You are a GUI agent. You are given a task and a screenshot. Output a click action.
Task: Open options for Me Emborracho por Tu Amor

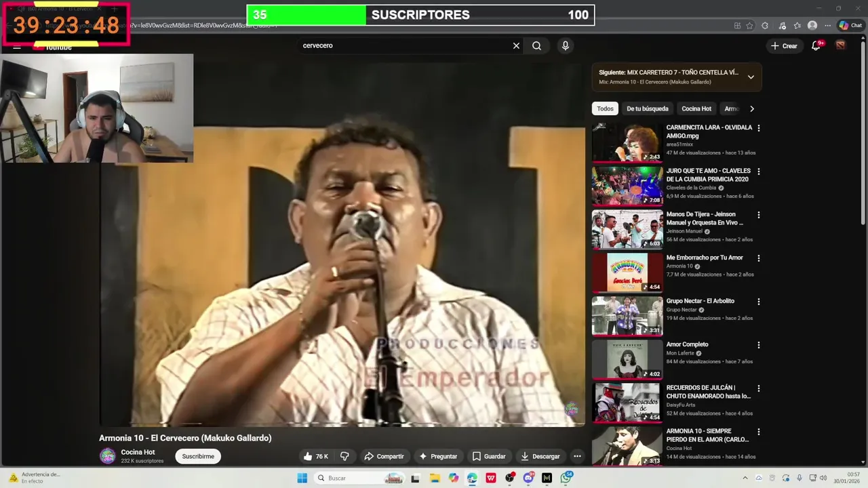(x=758, y=258)
